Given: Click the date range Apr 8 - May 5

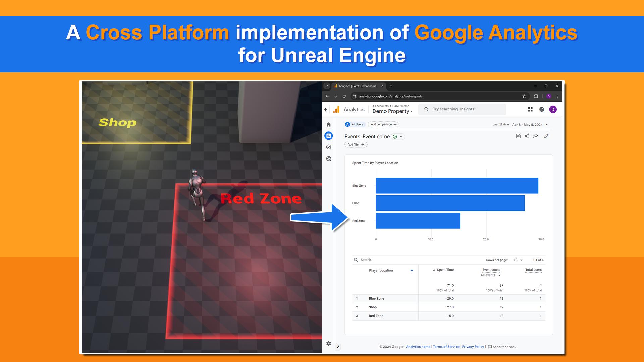Looking at the screenshot, I should (527, 125).
